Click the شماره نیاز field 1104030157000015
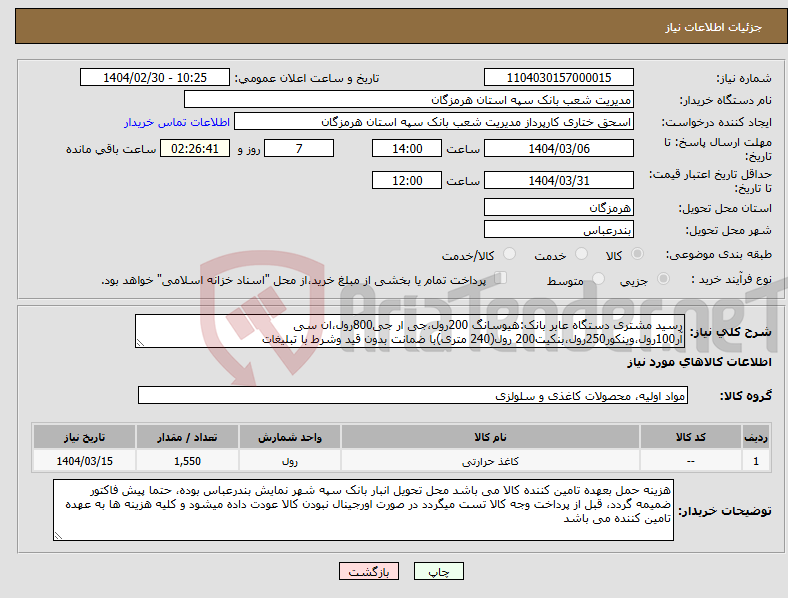Screen dimensions: 788x598 pyautogui.click(x=559, y=77)
